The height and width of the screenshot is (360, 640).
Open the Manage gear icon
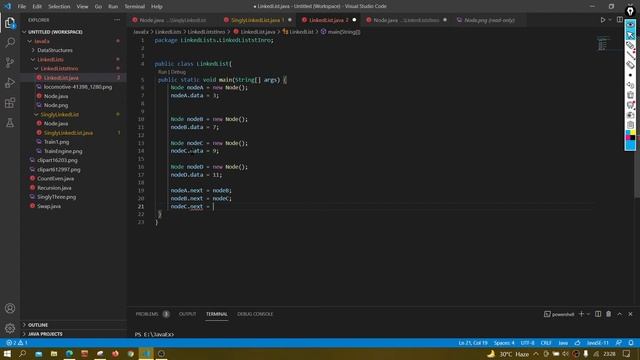(10, 328)
